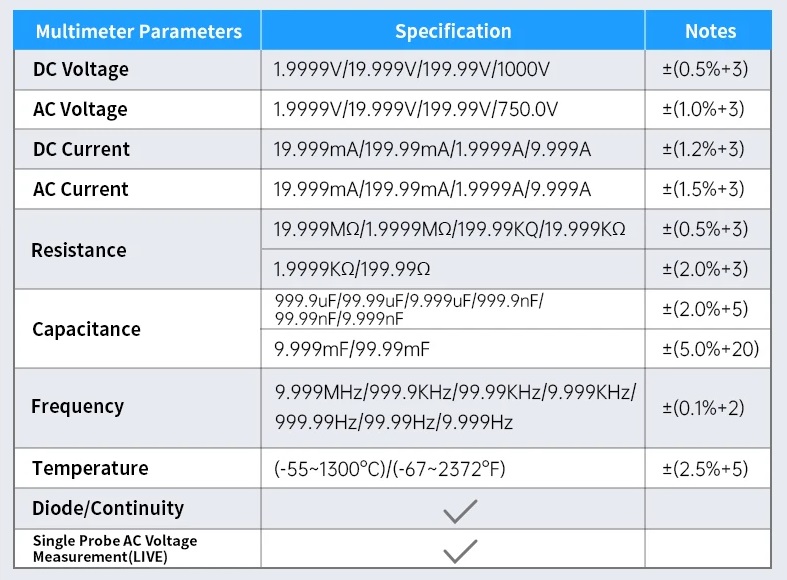The height and width of the screenshot is (580, 787).
Task: Click the Frequency row label
Action: coord(78,407)
